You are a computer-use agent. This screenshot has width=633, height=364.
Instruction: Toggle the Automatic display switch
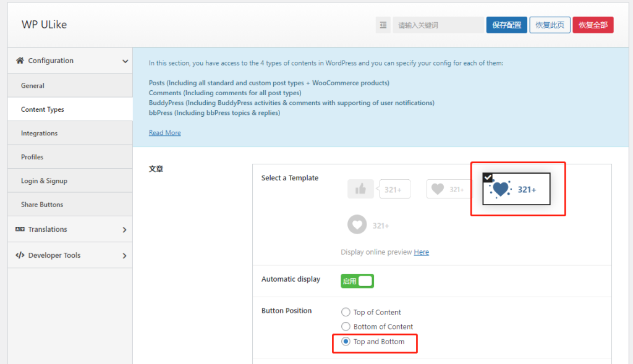click(x=357, y=281)
